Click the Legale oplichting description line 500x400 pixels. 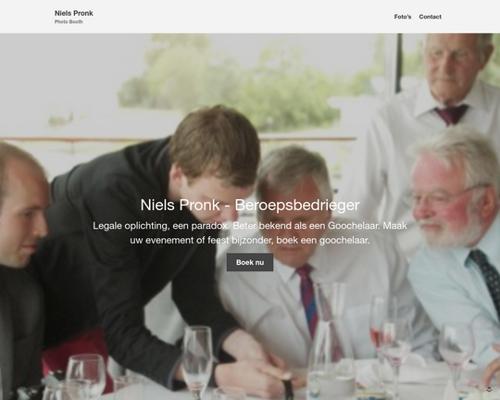250,226
